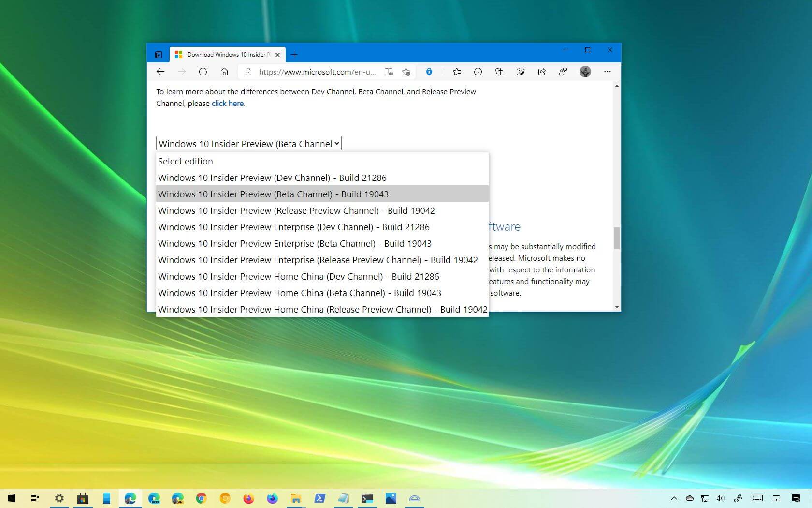Choose Enterprise (Beta Channel) Build 19043
The width and height of the screenshot is (812, 508).
(x=294, y=243)
